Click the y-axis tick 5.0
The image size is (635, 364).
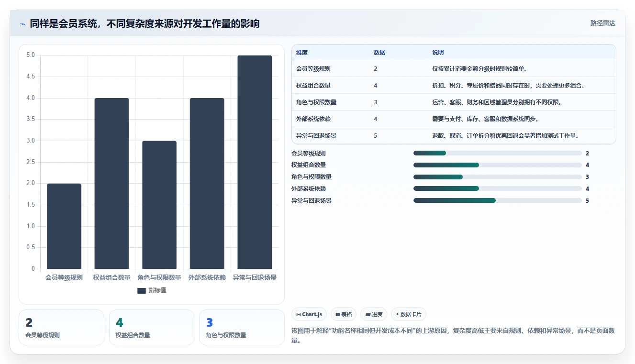point(30,55)
